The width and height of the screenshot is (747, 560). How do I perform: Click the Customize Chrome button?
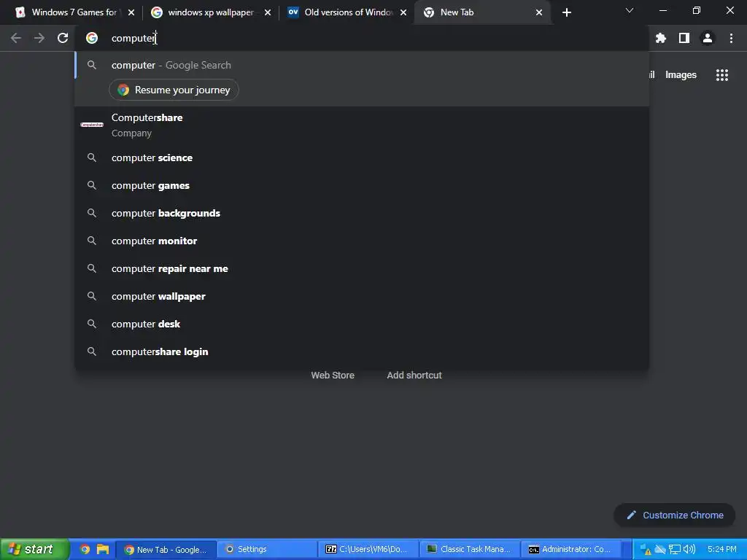pyautogui.click(x=675, y=516)
